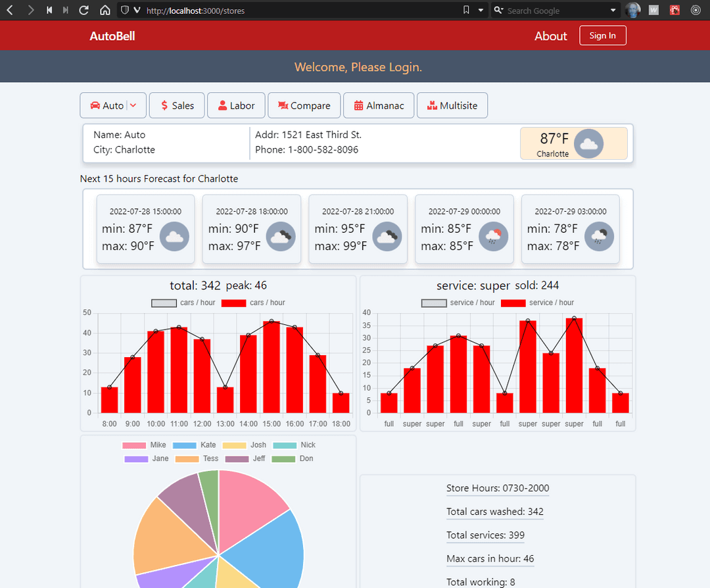Toggle the gray cars / hour legend
This screenshot has width=710, height=588.
183,303
